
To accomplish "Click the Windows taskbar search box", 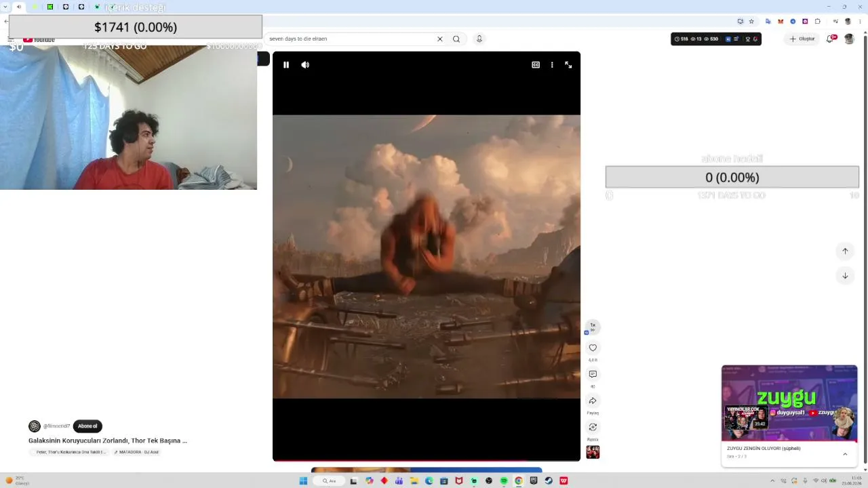I will click(330, 481).
